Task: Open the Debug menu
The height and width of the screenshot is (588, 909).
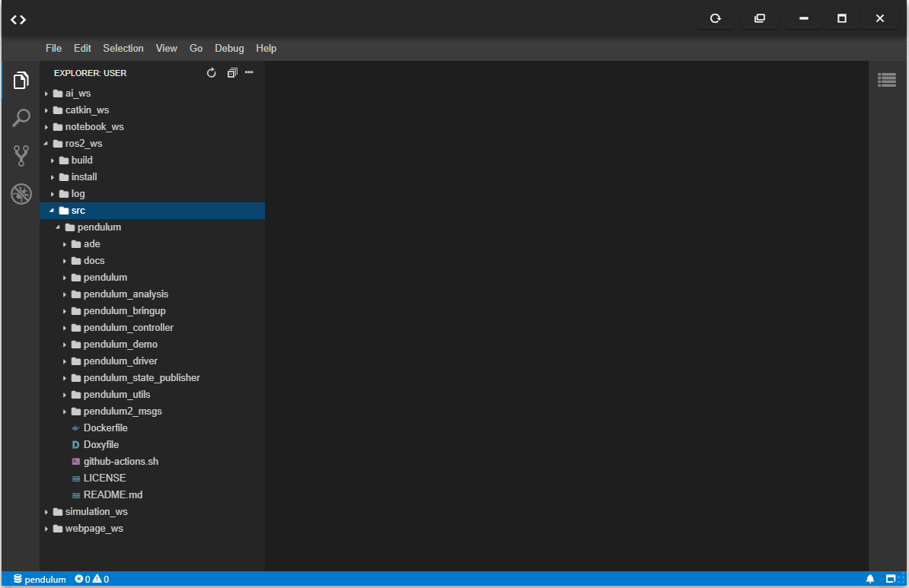Action: [x=229, y=48]
